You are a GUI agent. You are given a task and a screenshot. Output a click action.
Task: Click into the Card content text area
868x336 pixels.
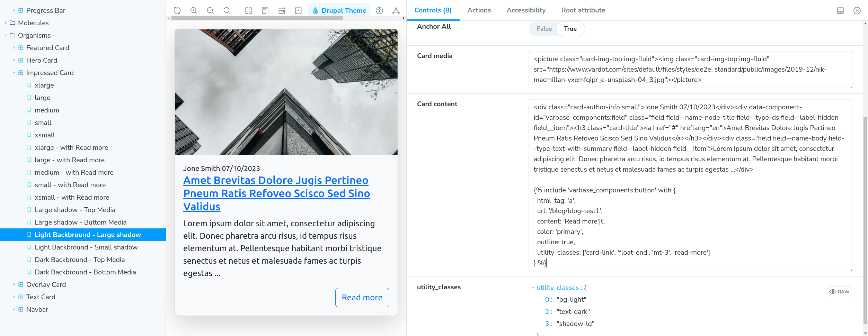click(x=690, y=185)
